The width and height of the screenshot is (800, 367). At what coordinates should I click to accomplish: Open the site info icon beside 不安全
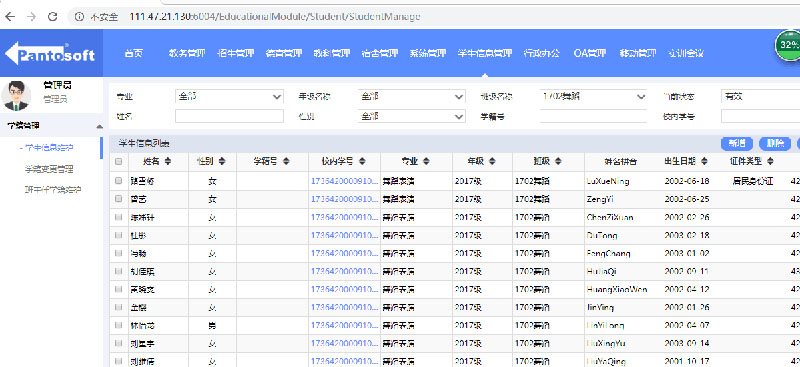click(x=79, y=17)
